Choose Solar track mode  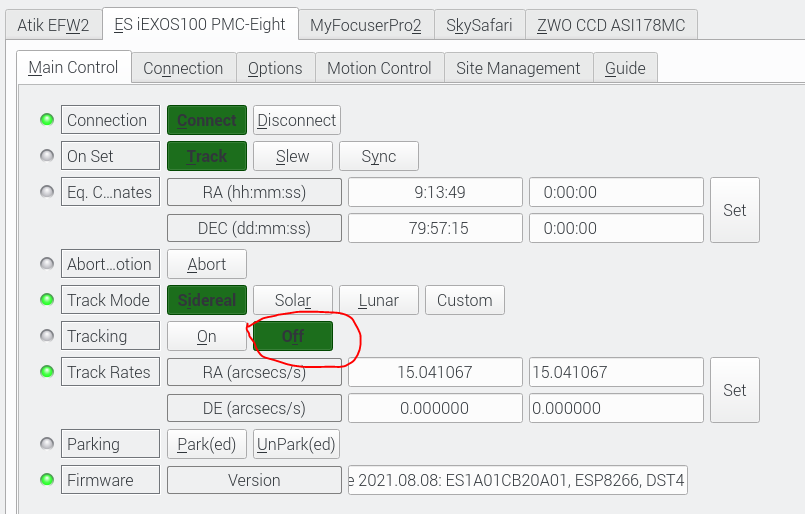tap(293, 300)
